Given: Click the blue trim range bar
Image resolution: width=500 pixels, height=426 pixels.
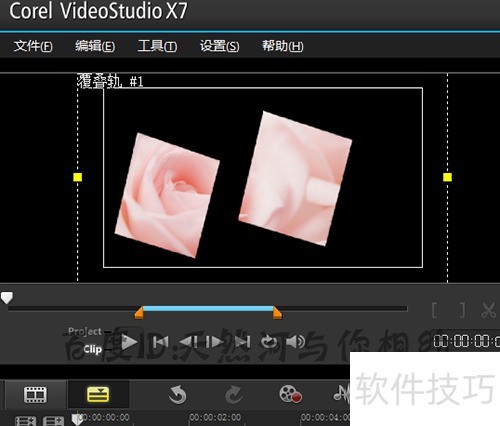Looking at the screenshot, I should click(208, 309).
